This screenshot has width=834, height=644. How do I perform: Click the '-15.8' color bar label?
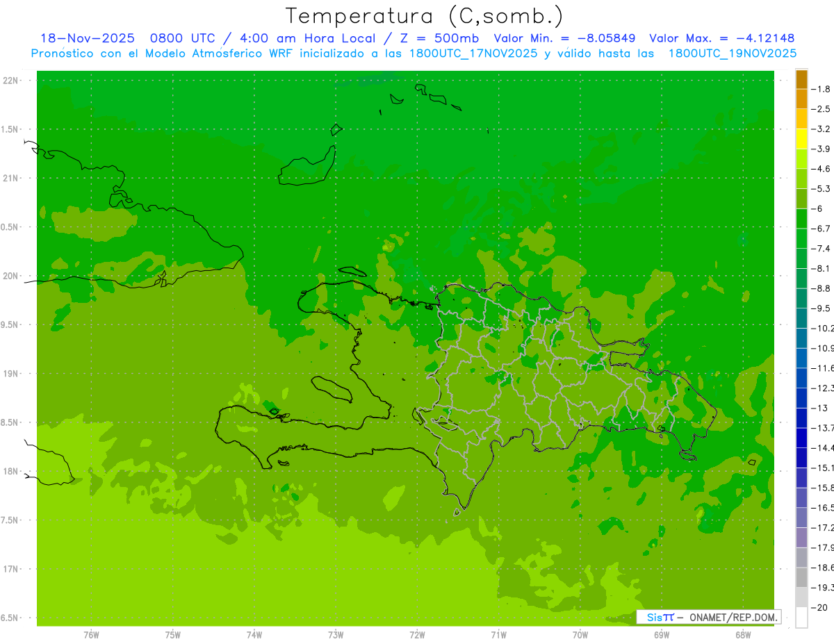coord(823,488)
